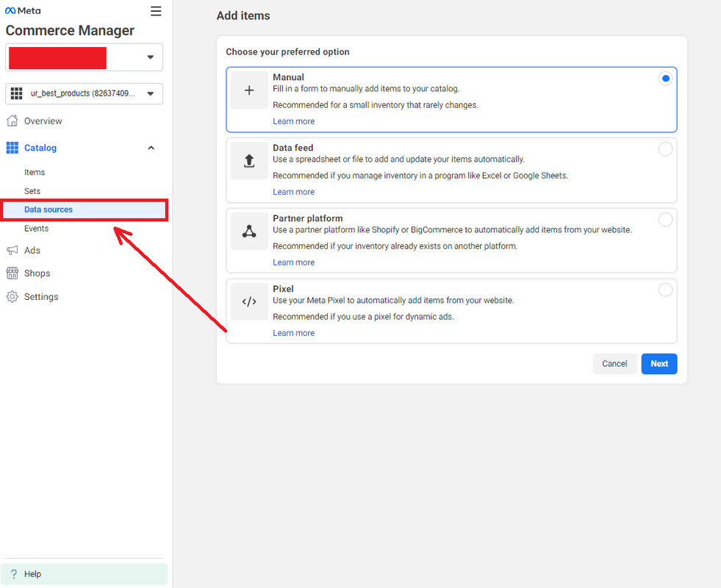The image size is (721, 588).
Task: Go to Shops section
Action: 37,273
